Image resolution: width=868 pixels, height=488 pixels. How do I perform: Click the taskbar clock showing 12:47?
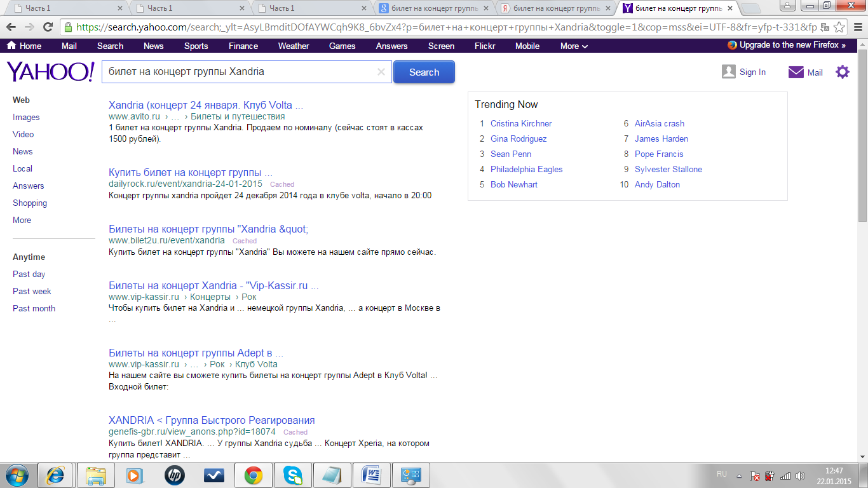tap(834, 471)
